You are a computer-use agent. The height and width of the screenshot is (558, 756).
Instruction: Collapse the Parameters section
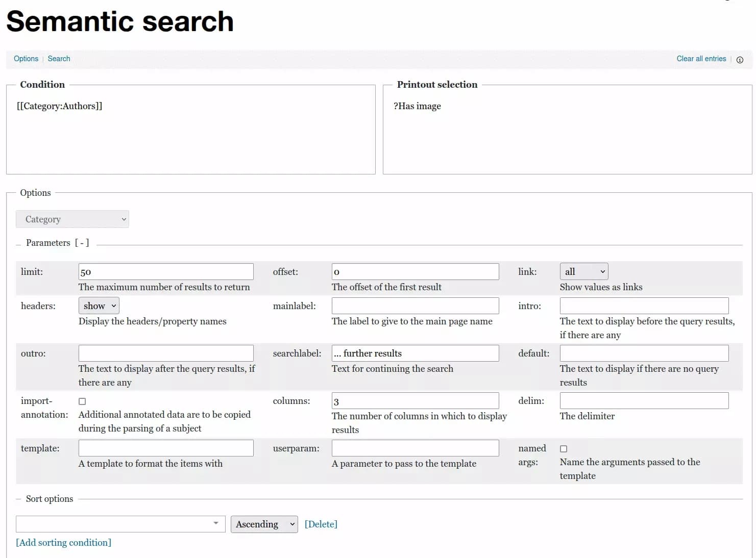(83, 243)
